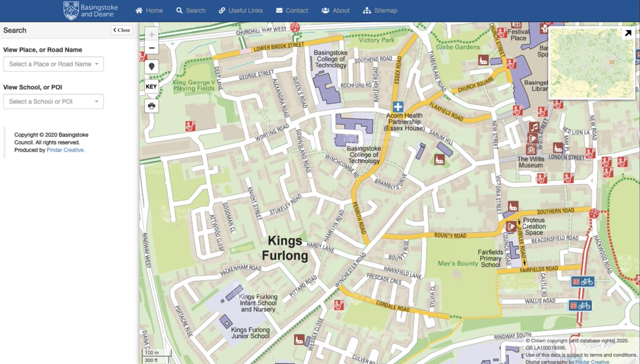640x364 pixels.
Task: Click church icon near Wessex Close
Action: coord(299,339)
